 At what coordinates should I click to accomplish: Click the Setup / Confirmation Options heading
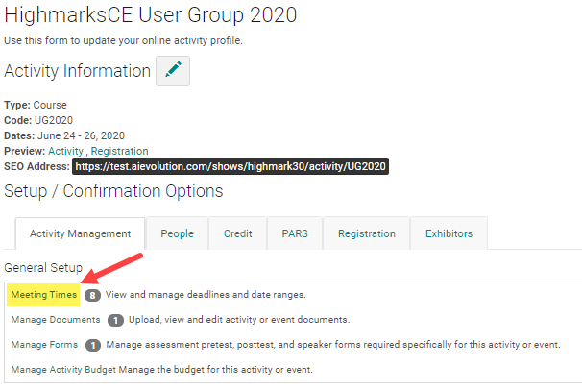click(113, 191)
